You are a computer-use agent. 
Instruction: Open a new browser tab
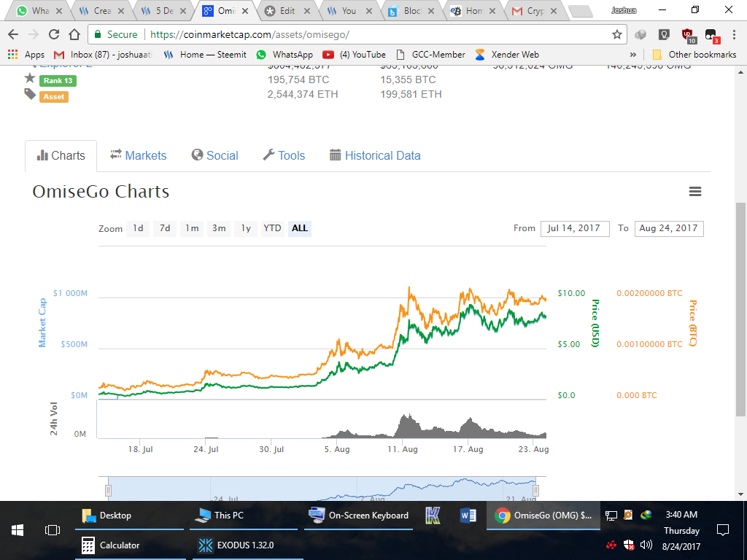click(x=580, y=11)
